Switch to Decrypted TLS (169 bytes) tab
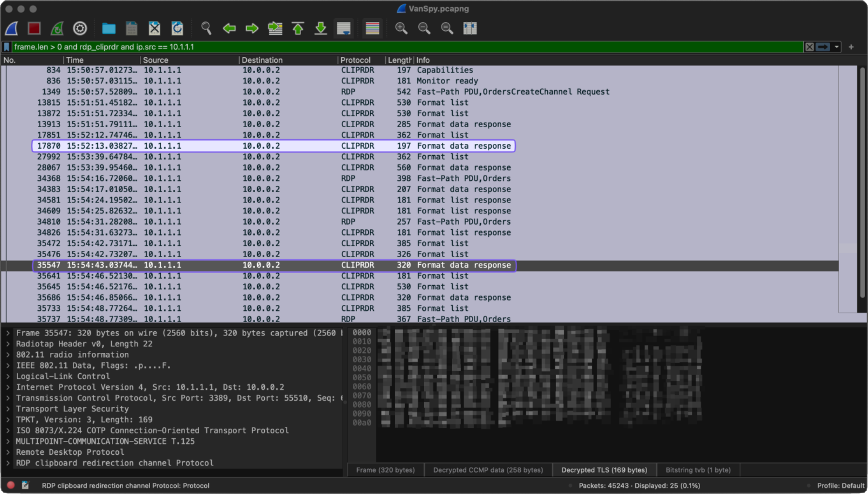This screenshot has height=494, width=868. (x=604, y=470)
